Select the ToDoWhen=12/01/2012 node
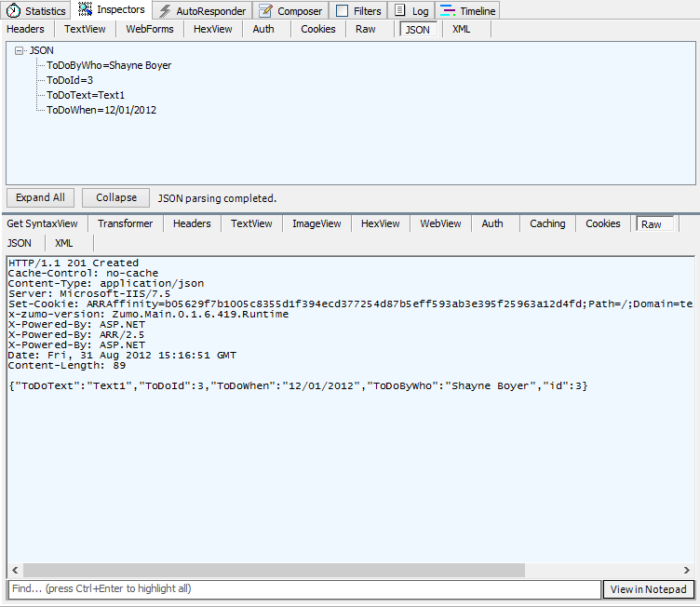This screenshot has height=607, width=700. (x=101, y=110)
